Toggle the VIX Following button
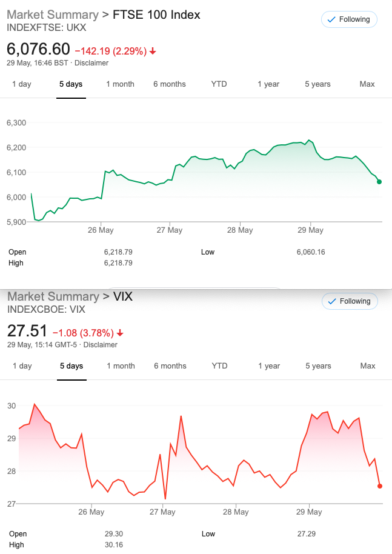 click(x=350, y=301)
